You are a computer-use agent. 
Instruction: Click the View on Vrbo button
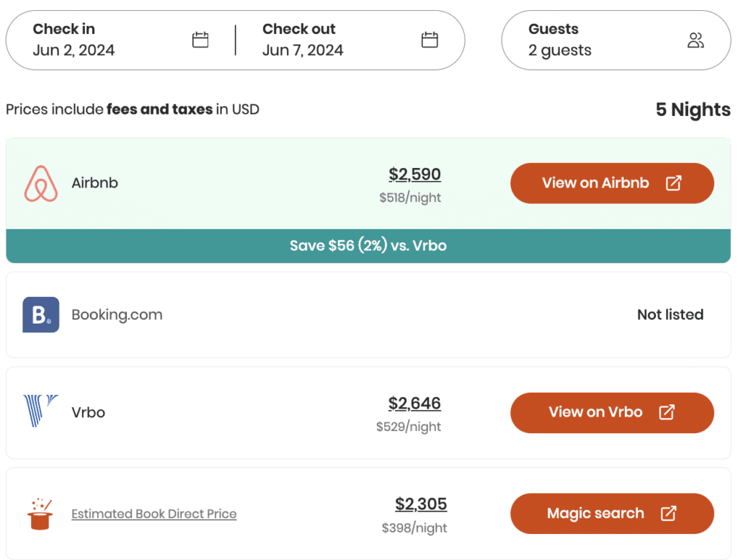coord(612,412)
